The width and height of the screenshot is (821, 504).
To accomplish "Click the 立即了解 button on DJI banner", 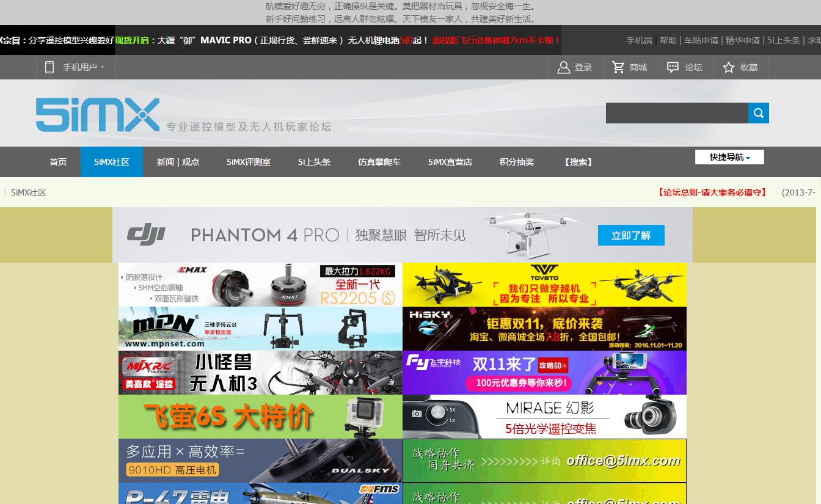I will 631,235.
